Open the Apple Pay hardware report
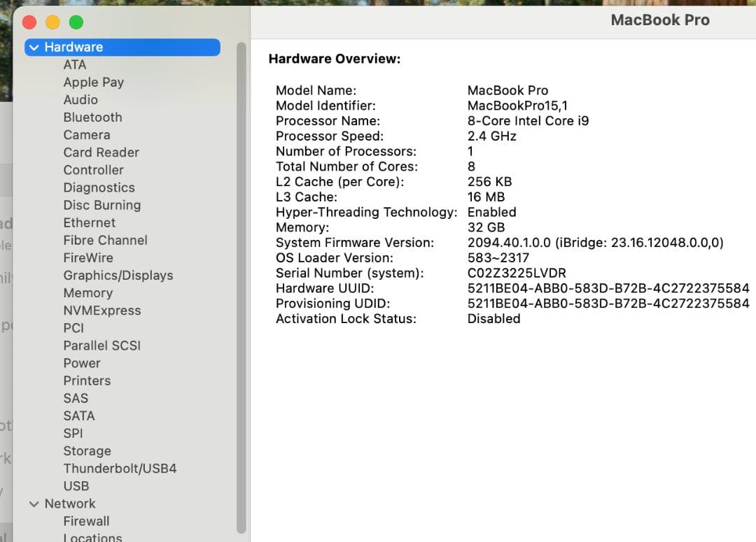 click(x=94, y=82)
